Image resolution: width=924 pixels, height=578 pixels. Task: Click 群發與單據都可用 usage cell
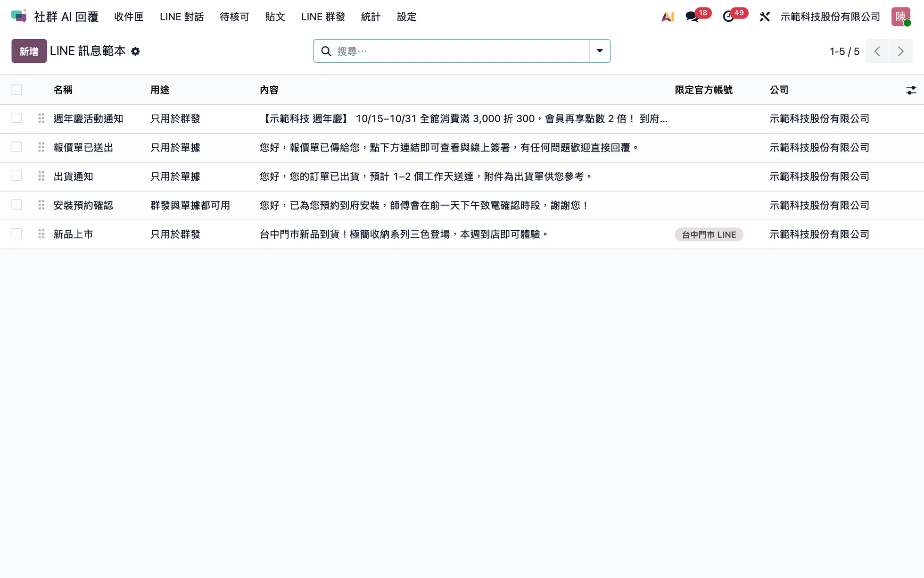coord(190,205)
